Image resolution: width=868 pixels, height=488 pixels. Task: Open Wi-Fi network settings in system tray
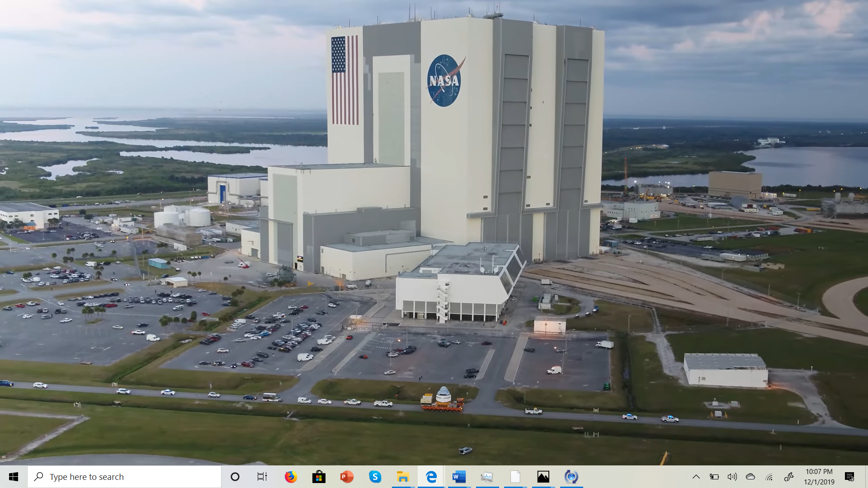[769, 477]
